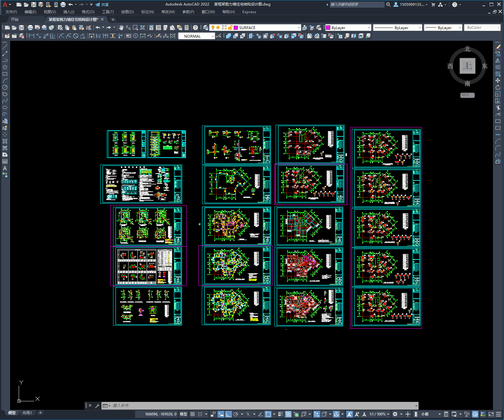Image resolution: width=504 pixels, height=420 pixels.
Task: Select the Diameter dimension tool
Action: (x=76, y=36)
